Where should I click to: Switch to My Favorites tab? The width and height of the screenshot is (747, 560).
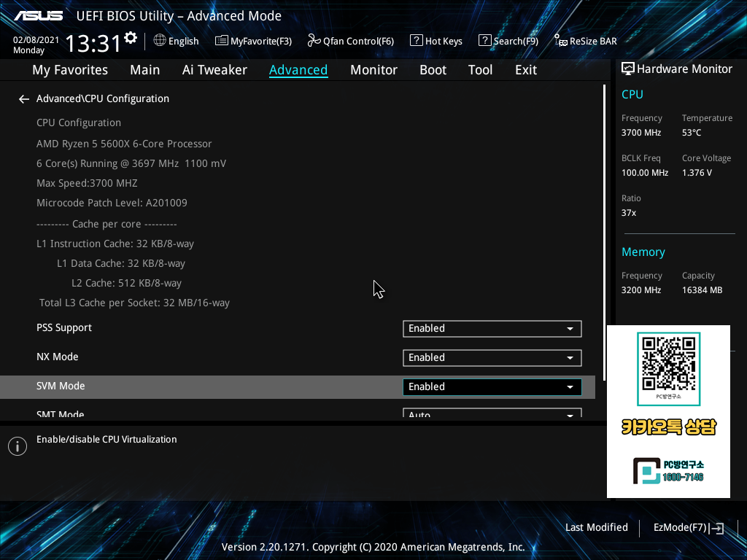[70, 70]
